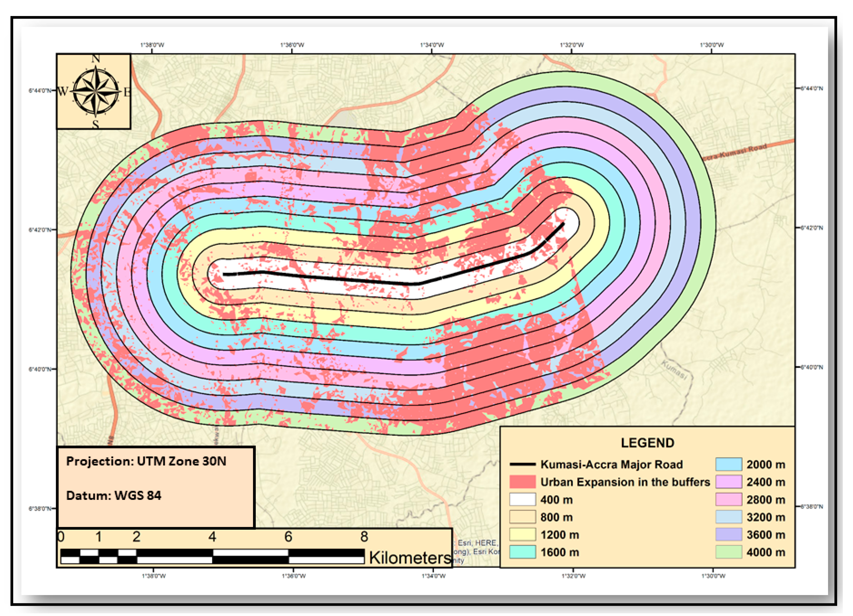Click the green 4000 m legend swatch
Screen dimensions: 853x616
click(x=729, y=552)
